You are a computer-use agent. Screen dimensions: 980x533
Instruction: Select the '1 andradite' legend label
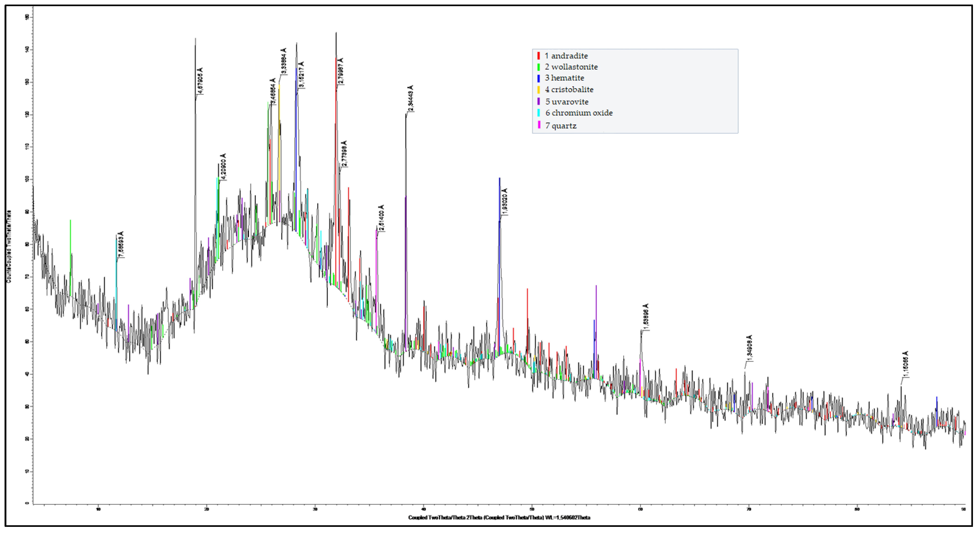[566, 56]
